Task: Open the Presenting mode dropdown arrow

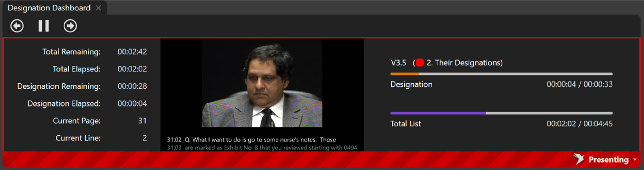Action: tap(635, 159)
